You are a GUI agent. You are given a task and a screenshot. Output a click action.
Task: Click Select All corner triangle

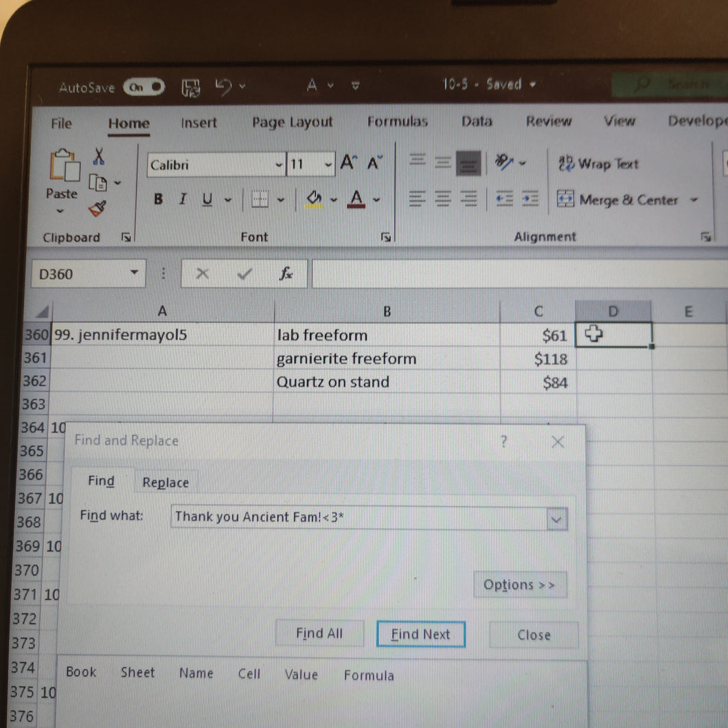(41, 311)
